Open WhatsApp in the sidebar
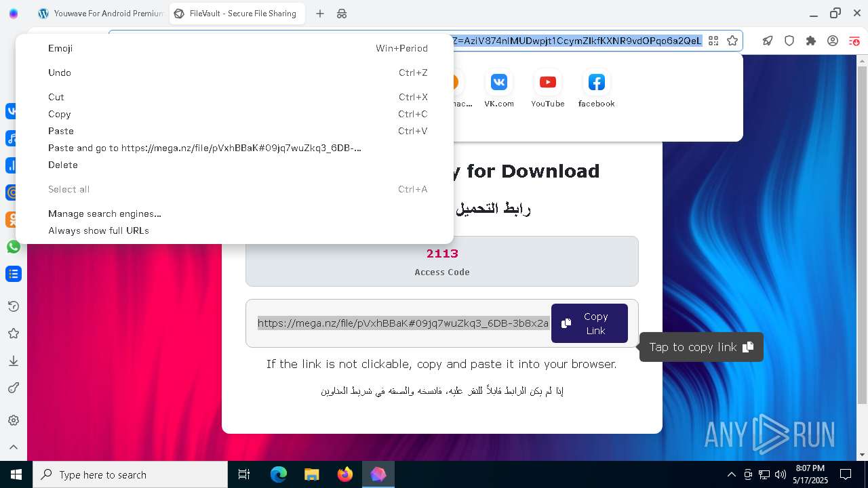868x488 pixels. coord(14,247)
